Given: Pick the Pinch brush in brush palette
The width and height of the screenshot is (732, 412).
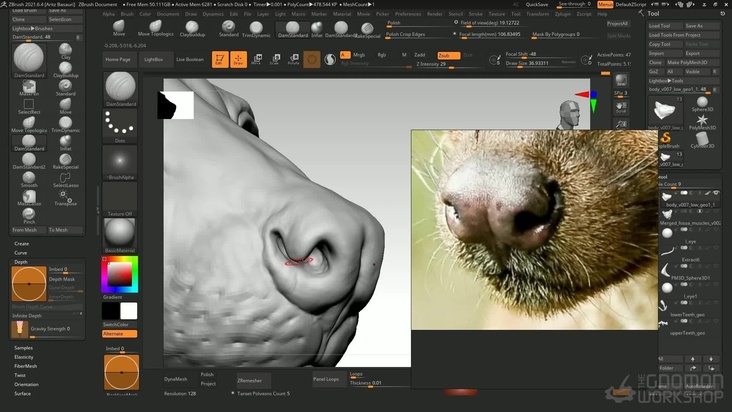Looking at the screenshot, I should point(29,216).
